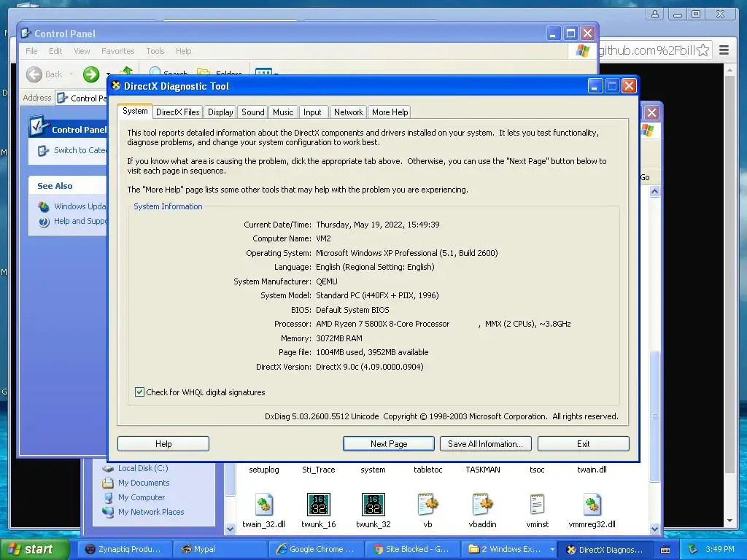747x560 pixels.
Task: Switch to Mypal taskbar button
Action: (x=220, y=549)
